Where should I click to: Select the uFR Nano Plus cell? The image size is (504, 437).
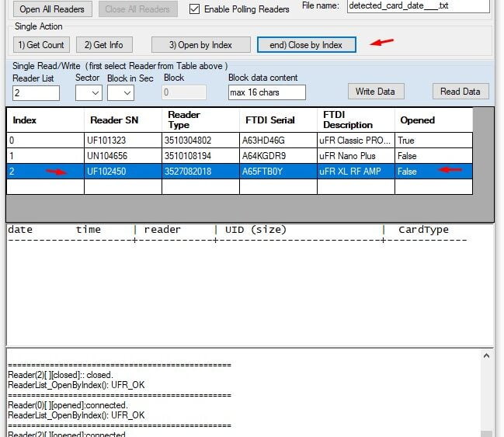point(356,156)
